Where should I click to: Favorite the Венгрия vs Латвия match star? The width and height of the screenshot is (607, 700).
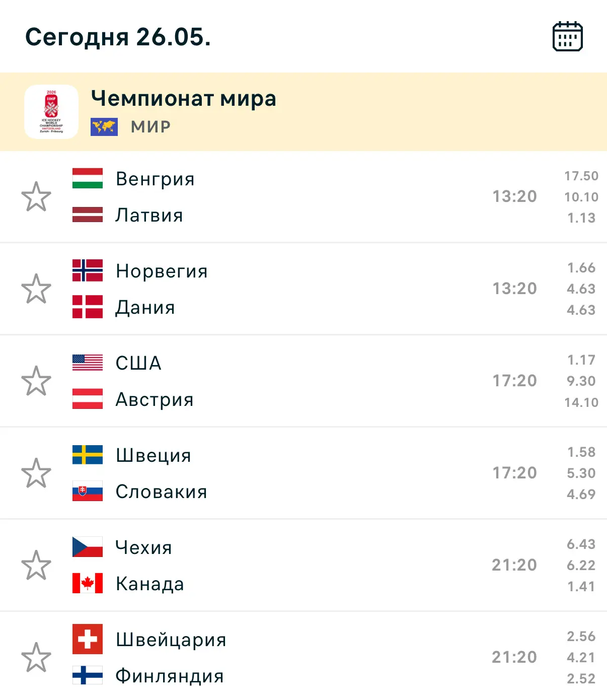(36, 196)
